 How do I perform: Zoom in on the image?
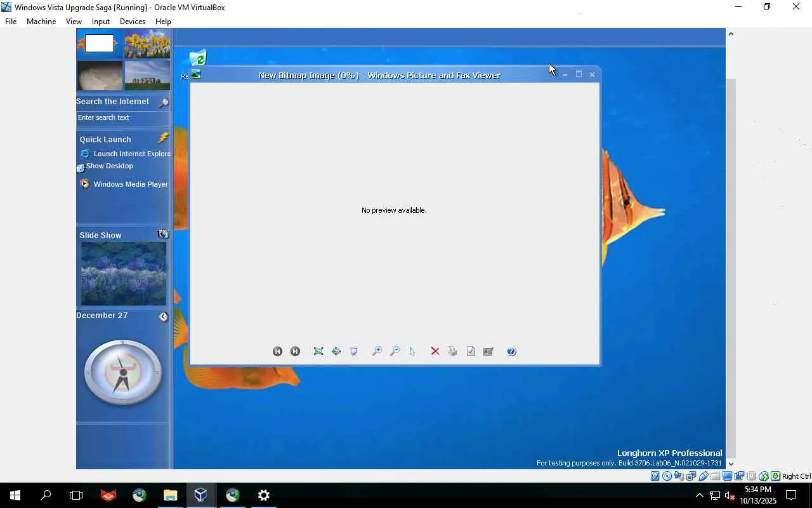pyautogui.click(x=377, y=351)
